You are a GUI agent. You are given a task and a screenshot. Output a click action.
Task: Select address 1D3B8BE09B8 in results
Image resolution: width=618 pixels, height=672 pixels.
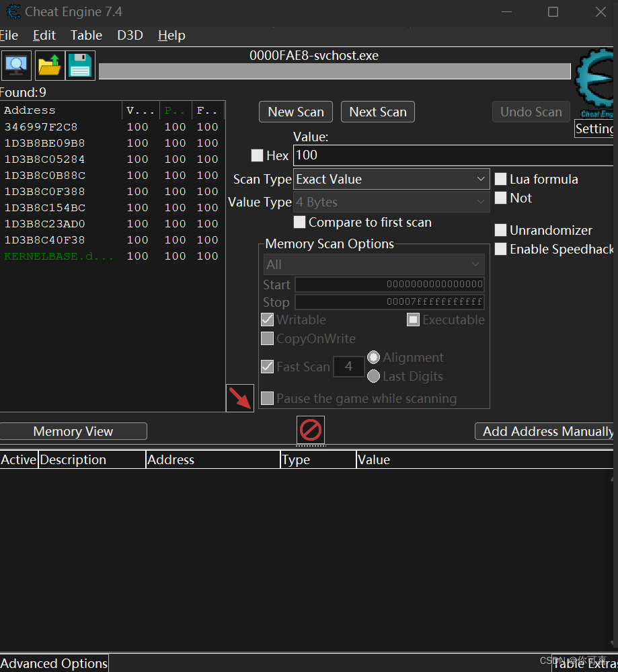112,143
